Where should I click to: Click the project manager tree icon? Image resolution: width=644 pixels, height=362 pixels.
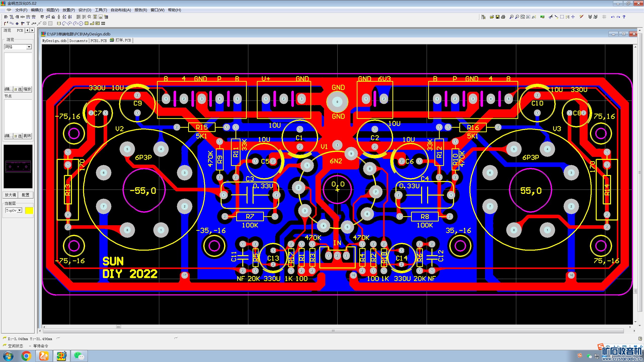[483, 17]
